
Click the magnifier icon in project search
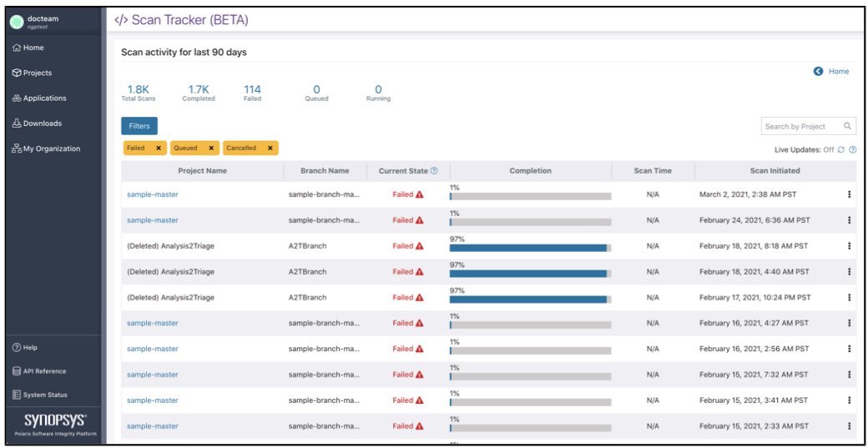(847, 127)
